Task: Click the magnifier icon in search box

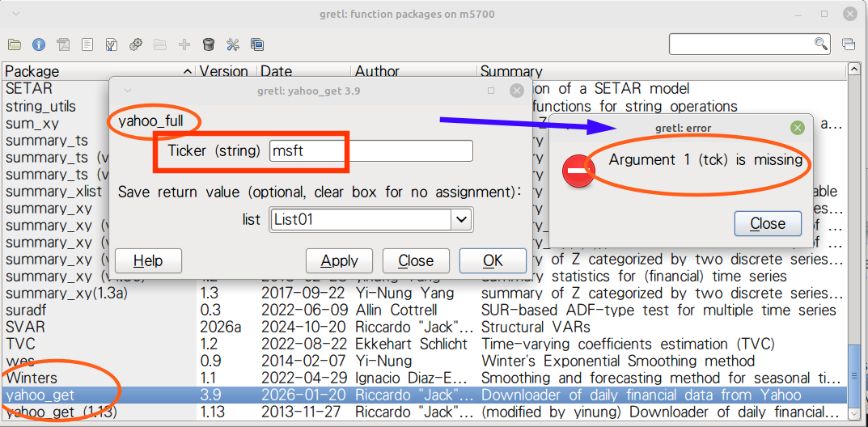Action: pyautogui.click(x=820, y=44)
